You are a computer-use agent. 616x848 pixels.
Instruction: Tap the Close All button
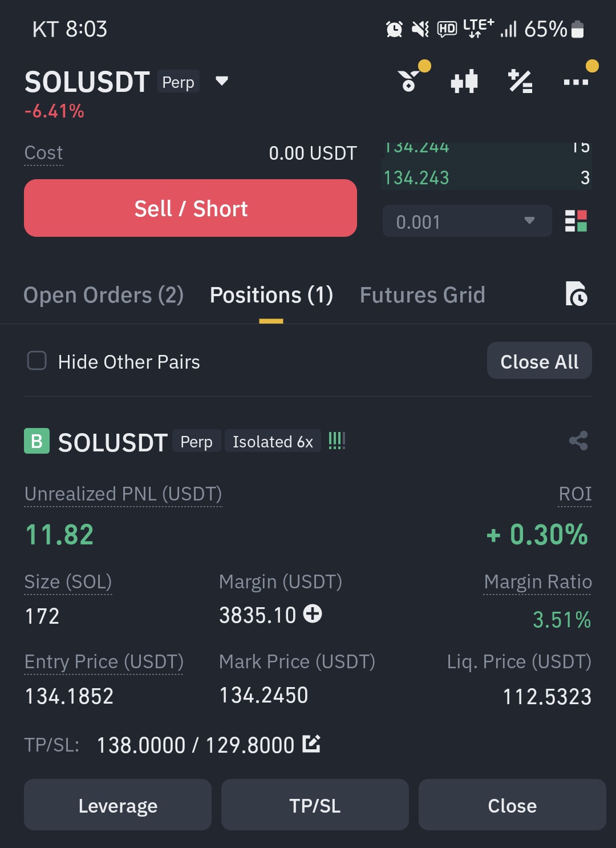tap(539, 361)
